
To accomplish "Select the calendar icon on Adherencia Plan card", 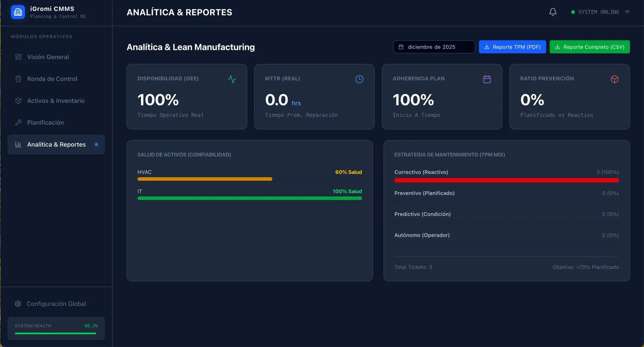I will (487, 79).
